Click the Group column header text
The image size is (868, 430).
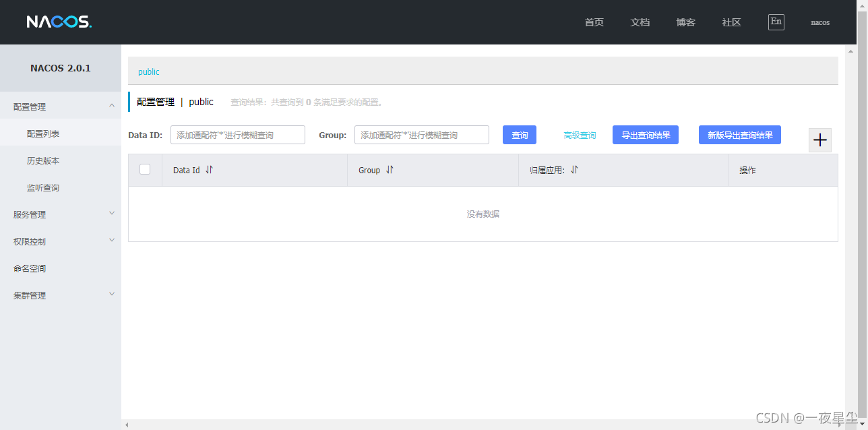point(369,170)
